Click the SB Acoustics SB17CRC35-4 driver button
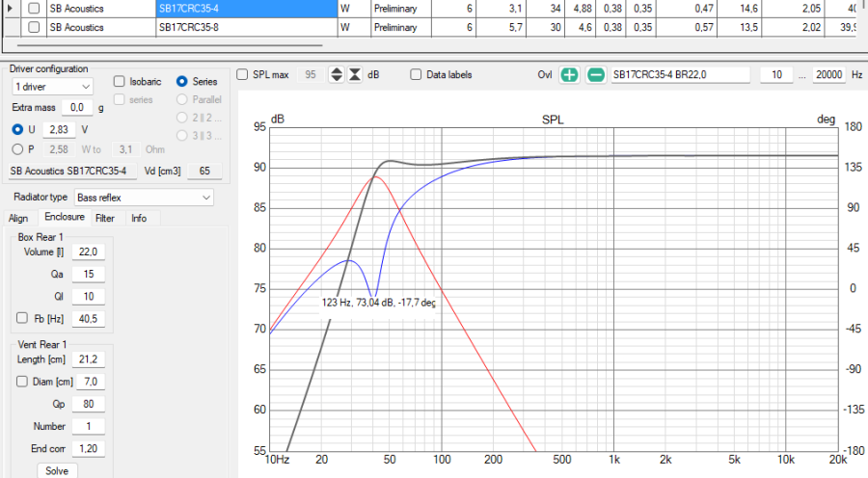Viewport: 868px width, 478px height. coord(72,171)
